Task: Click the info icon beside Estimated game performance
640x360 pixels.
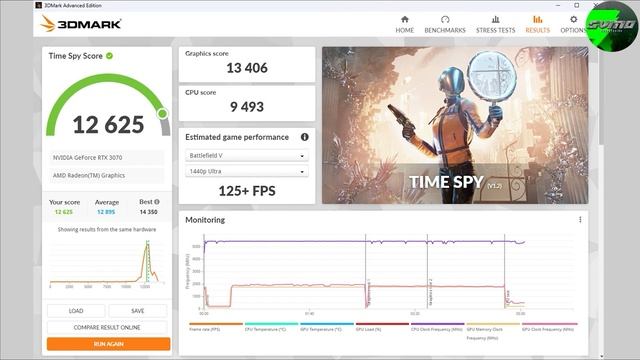Action: (304, 137)
